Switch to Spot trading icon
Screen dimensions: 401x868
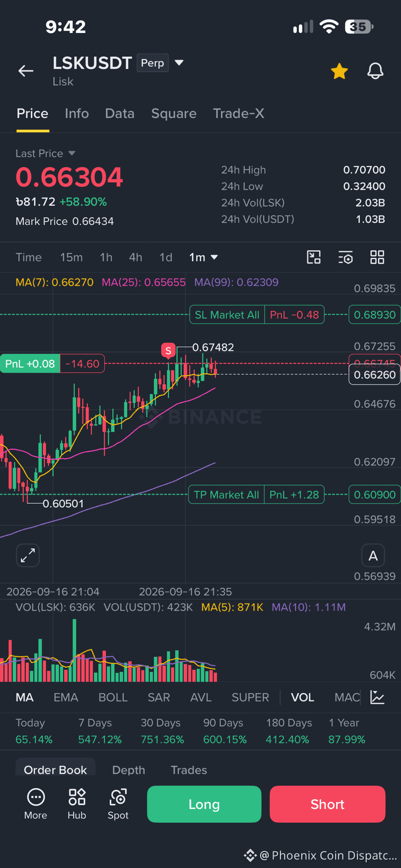coord(118,804)
